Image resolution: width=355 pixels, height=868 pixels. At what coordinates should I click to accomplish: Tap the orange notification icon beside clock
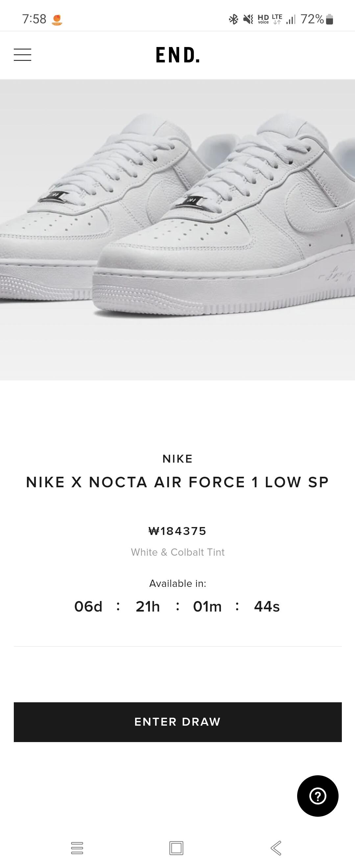tap(57, 20)
